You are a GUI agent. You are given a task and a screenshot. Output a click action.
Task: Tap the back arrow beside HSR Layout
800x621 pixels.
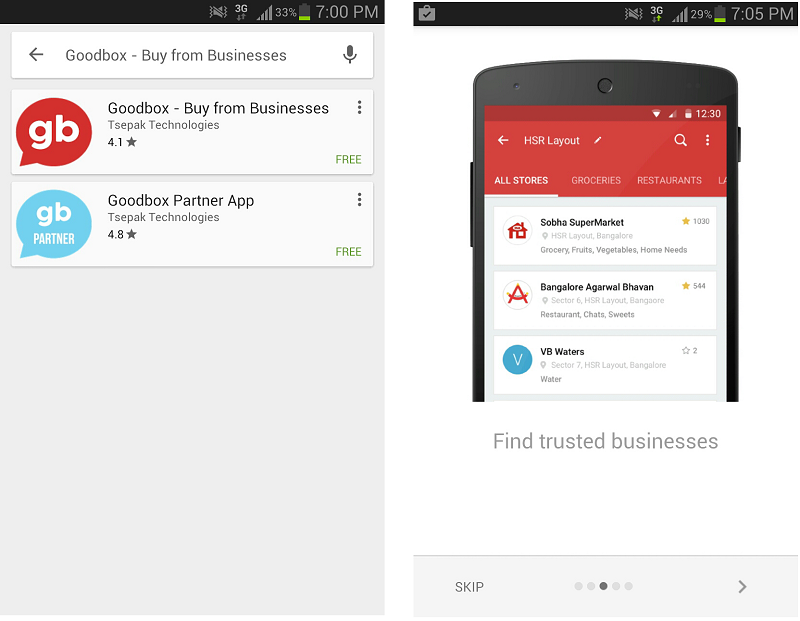503,140
